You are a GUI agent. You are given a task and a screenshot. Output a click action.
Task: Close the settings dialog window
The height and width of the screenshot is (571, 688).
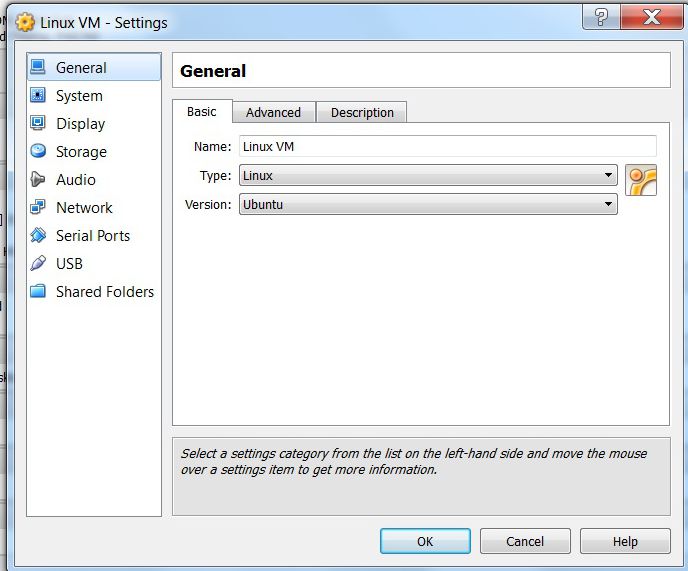pos(652,18)
